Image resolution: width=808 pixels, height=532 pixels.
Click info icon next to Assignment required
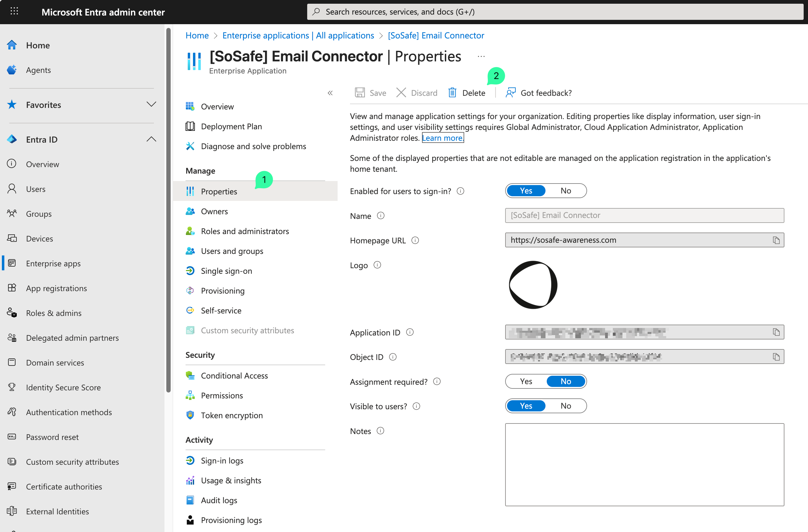[x=437, y=382]
